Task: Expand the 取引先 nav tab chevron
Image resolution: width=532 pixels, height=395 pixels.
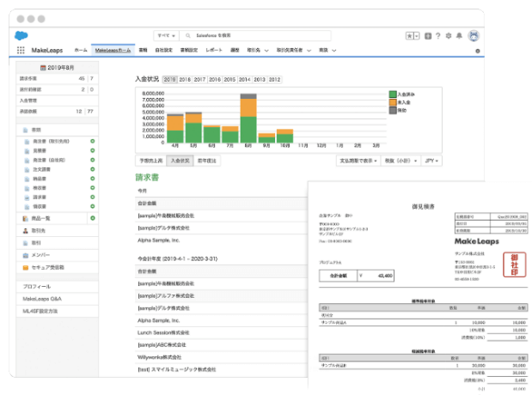Action: coord(266,51)
